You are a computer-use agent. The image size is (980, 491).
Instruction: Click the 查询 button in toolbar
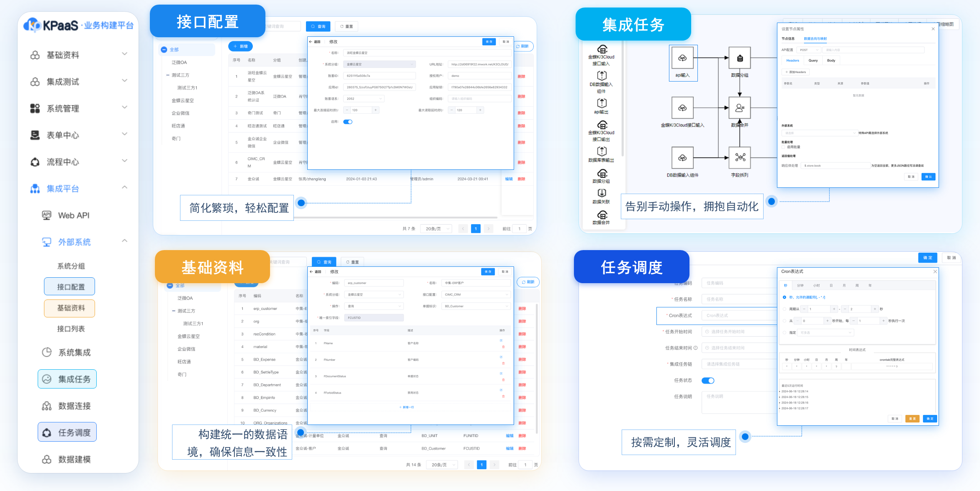319,26
